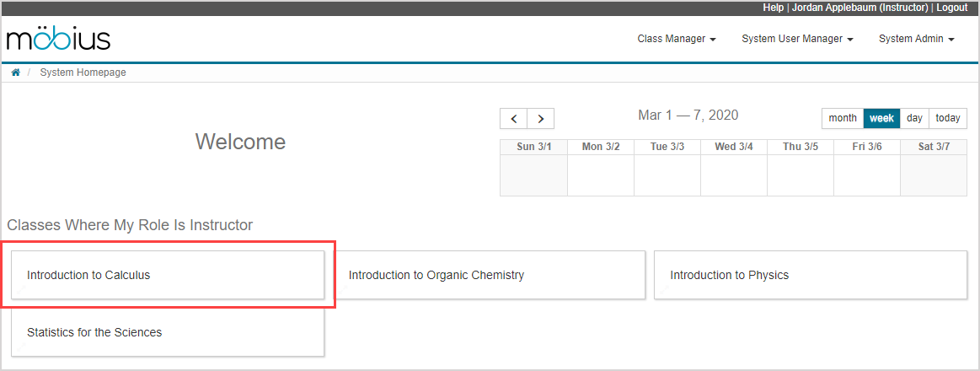
Task: Open the Introduction to Calculus class
Action: (x=167, y=275)
